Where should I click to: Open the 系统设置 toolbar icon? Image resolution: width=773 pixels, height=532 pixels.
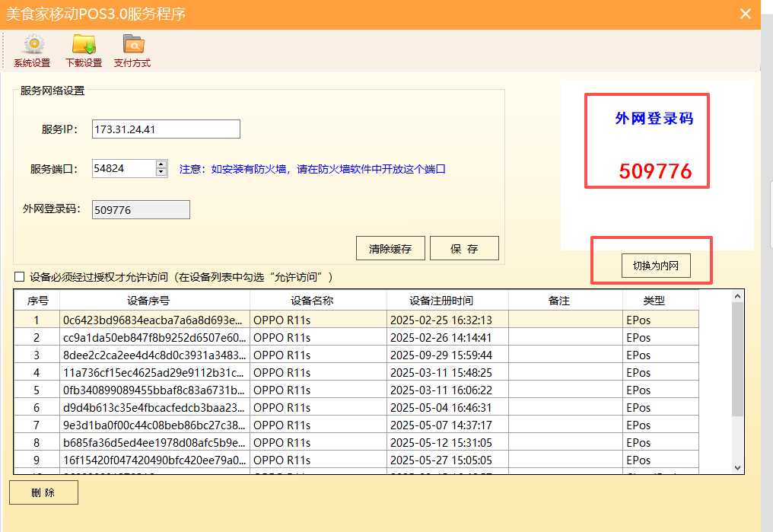click(32, 50)
